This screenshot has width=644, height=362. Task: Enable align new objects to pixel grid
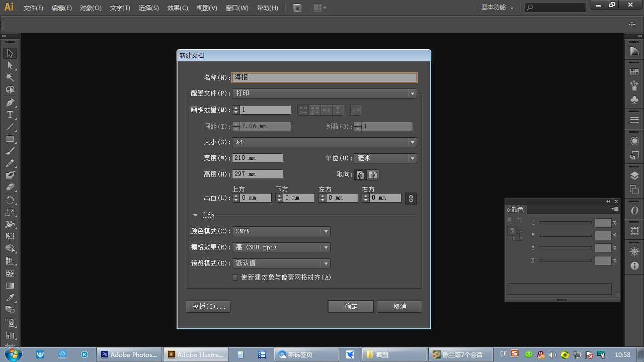pyautogui.click(x=235, y=278)
